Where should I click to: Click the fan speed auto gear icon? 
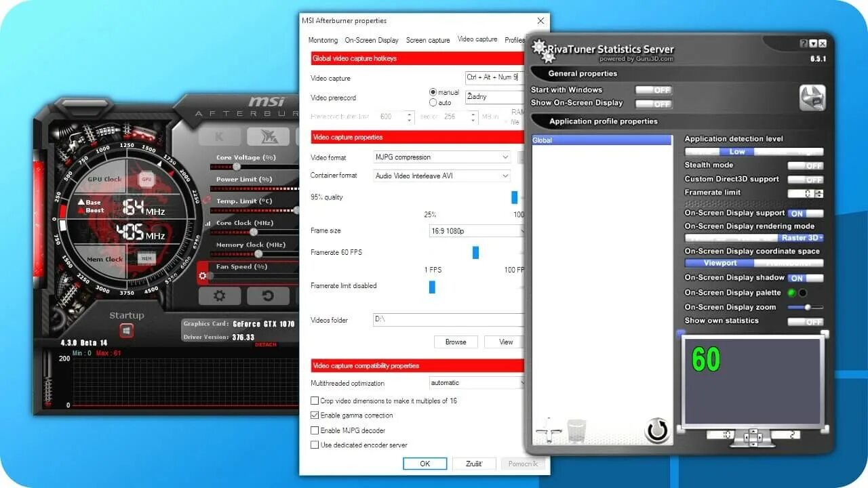coord(201,277)
